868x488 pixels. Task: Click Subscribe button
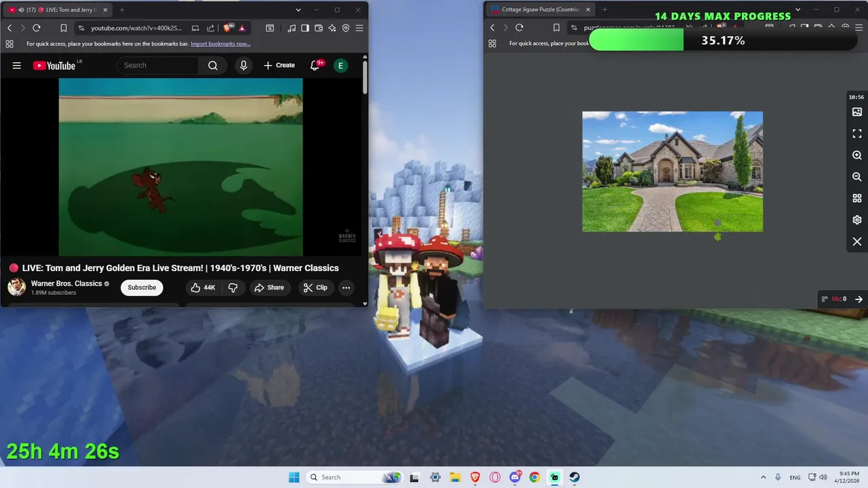142,287
